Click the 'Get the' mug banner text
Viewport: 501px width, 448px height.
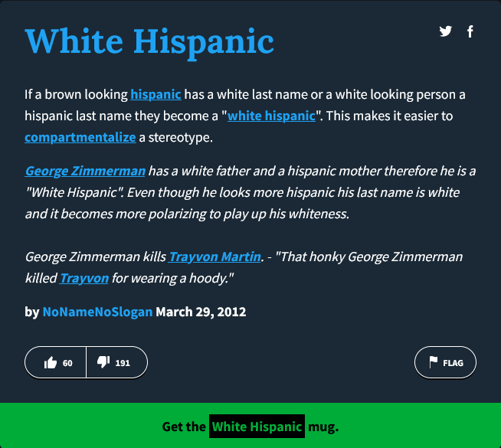[184, 427]
